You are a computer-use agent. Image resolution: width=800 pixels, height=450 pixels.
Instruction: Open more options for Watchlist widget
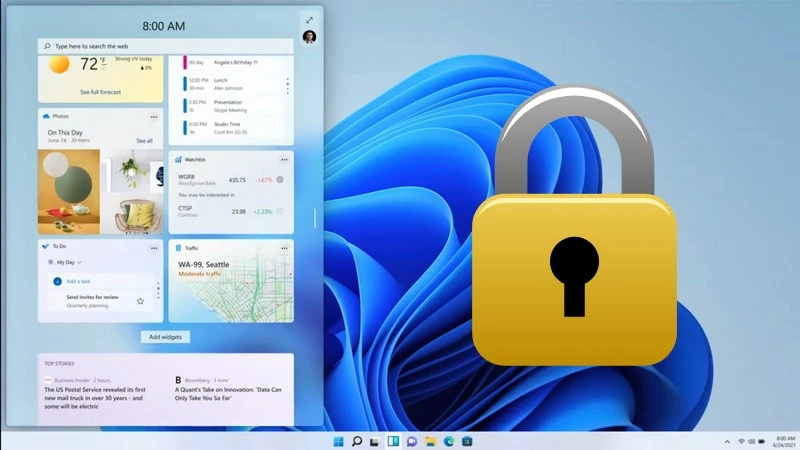[x=284, y=160]
